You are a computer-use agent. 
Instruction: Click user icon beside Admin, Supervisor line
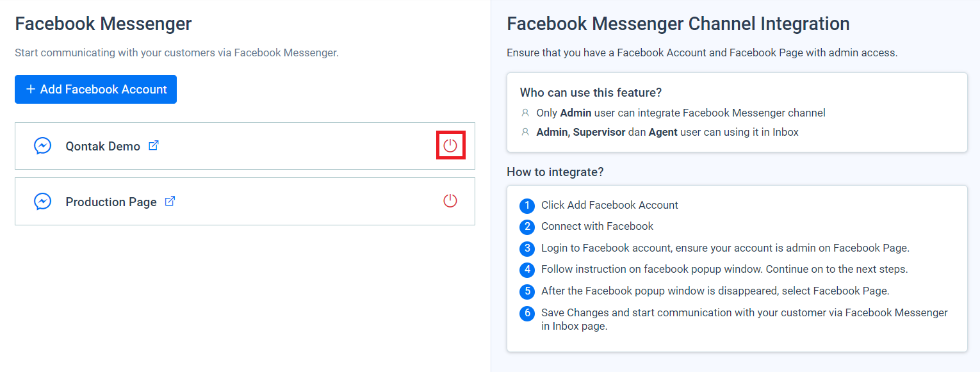click(x=525, y=132)
